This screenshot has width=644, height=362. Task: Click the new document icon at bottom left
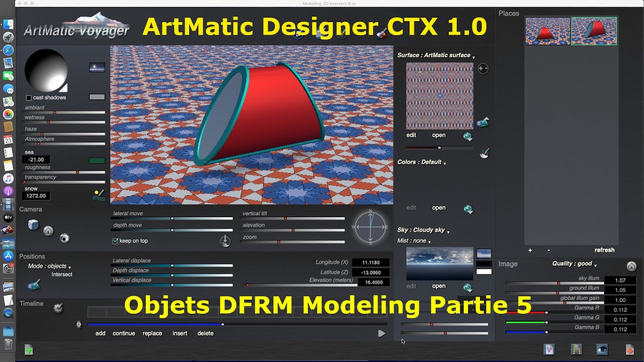pos(29,350)
